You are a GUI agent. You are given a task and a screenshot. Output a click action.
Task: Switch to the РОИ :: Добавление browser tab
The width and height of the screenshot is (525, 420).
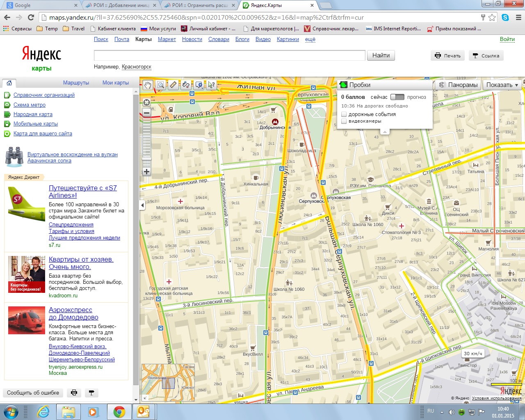121,5
